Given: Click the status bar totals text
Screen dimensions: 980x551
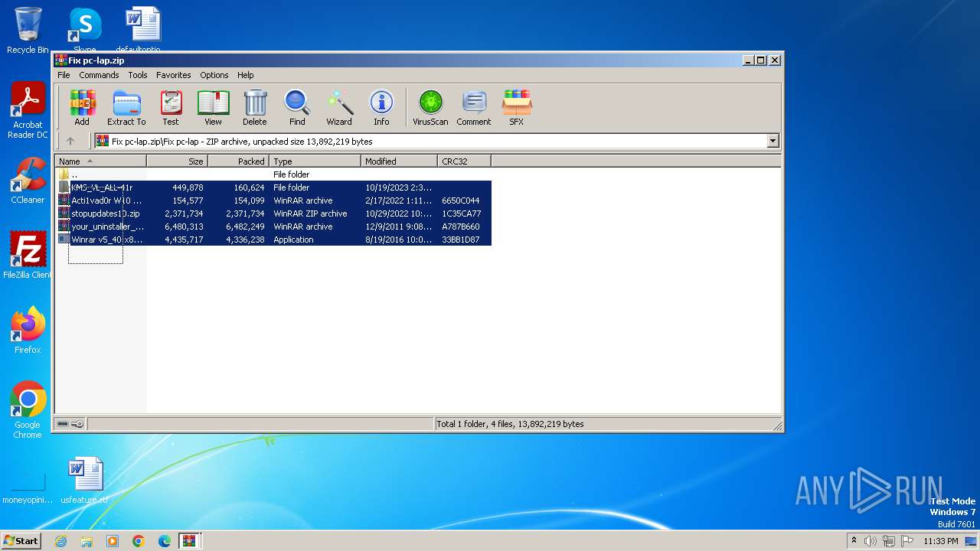Looking at the screenshot, I should (510, 424).
